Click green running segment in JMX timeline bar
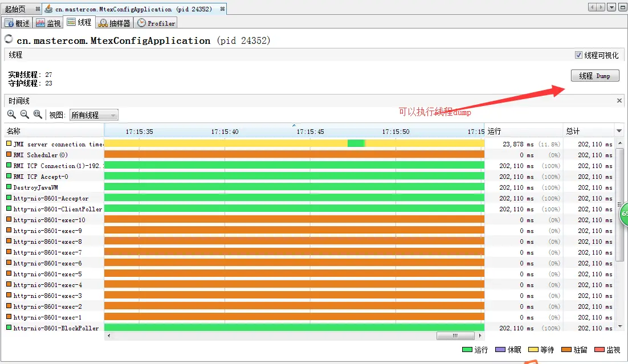 (x=356, y=144)
